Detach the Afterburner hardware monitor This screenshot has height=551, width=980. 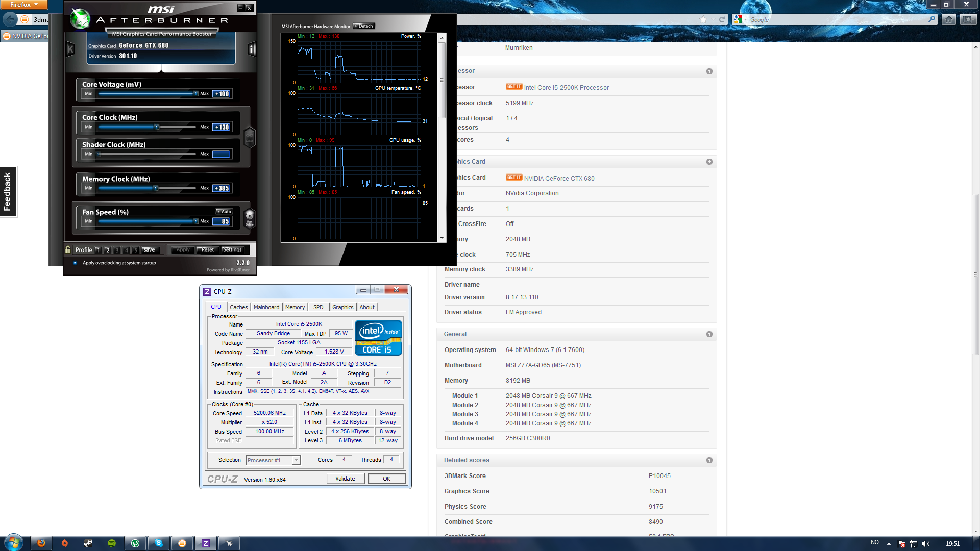click(364, 26)
